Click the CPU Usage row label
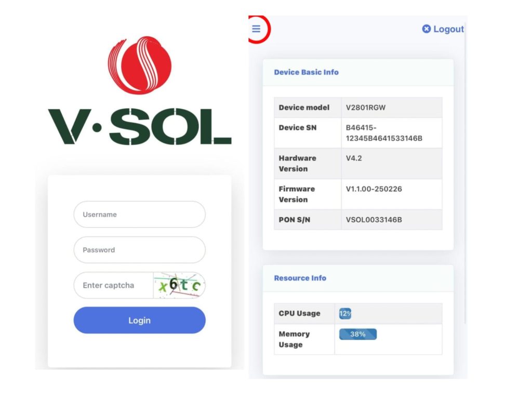This screenshot has width=532, height=399. [299, 313]
